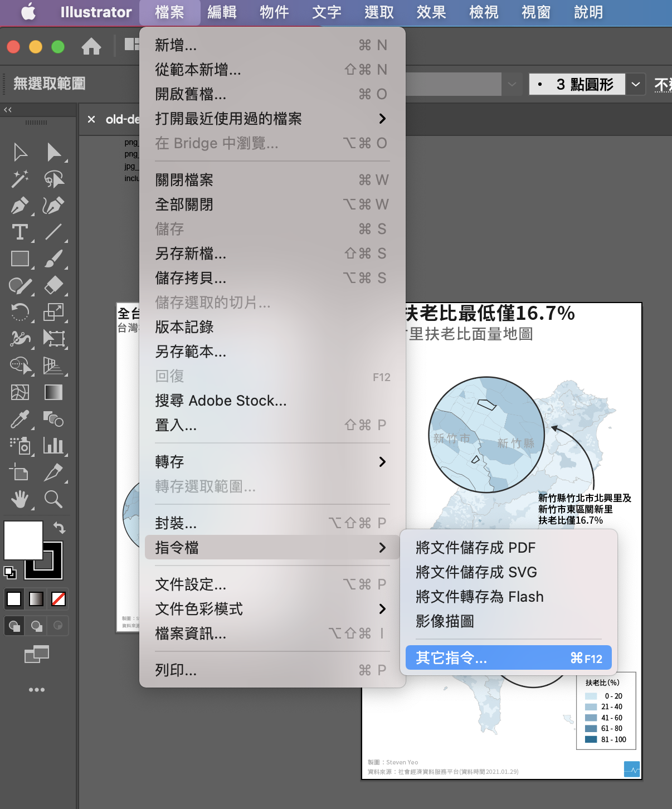Run 將文件儲存成 PDF script
672x809 pixels.
[474, 547]
